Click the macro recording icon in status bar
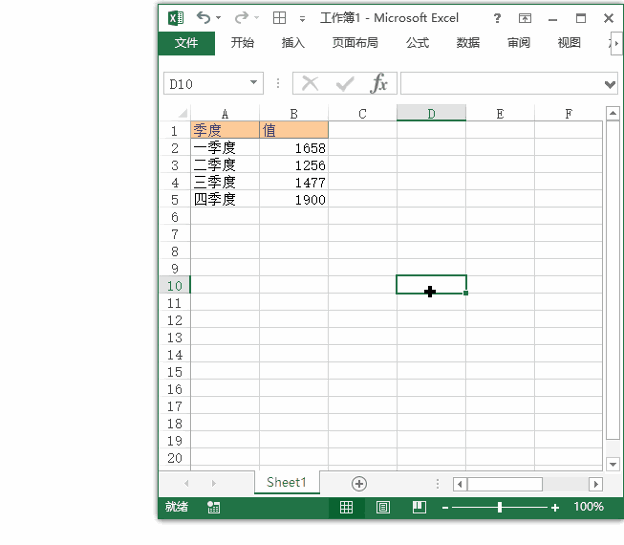This screenshot has width=624, height=545. click(x=213, y=507)
